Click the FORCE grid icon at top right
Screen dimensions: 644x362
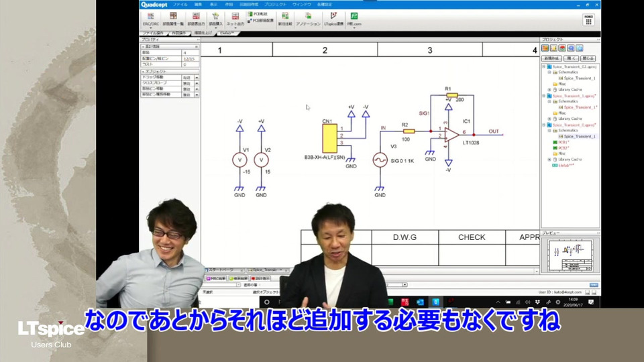click(x=588, y=19)
